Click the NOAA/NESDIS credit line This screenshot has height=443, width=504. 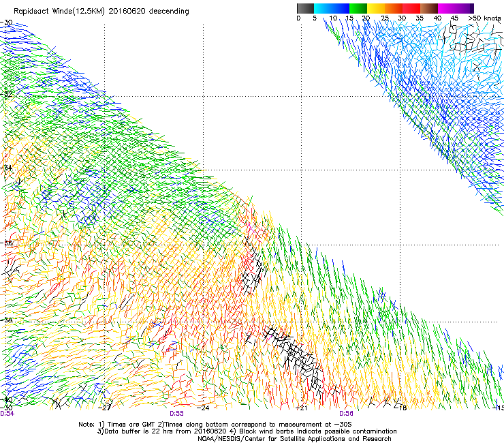[294, 439]
